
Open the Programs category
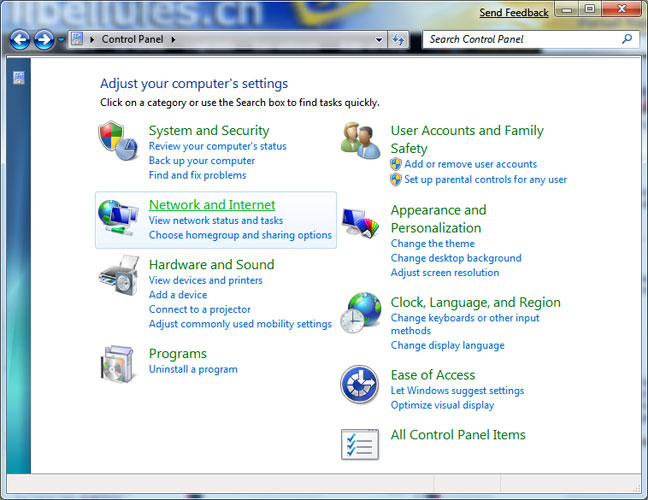[x=178, y=354]
